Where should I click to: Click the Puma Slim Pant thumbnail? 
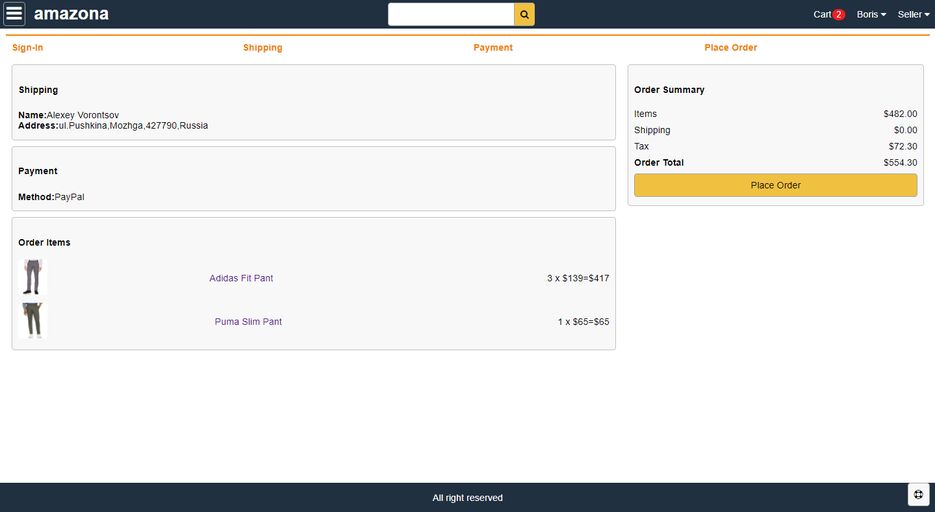tap(33, 321)
